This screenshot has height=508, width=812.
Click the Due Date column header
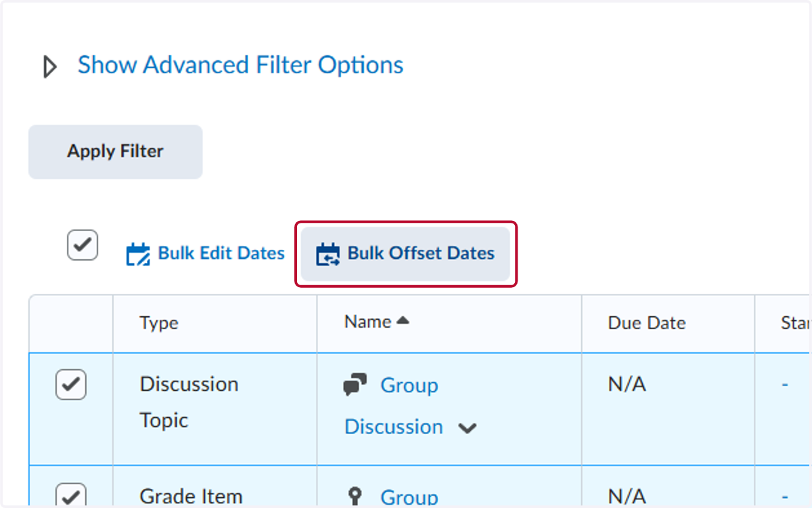(647, 323)
